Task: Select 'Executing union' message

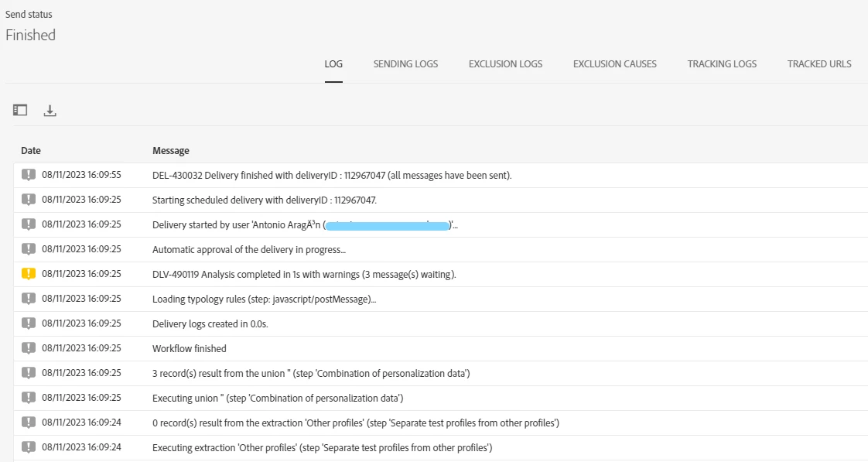Action: (278, 399)
